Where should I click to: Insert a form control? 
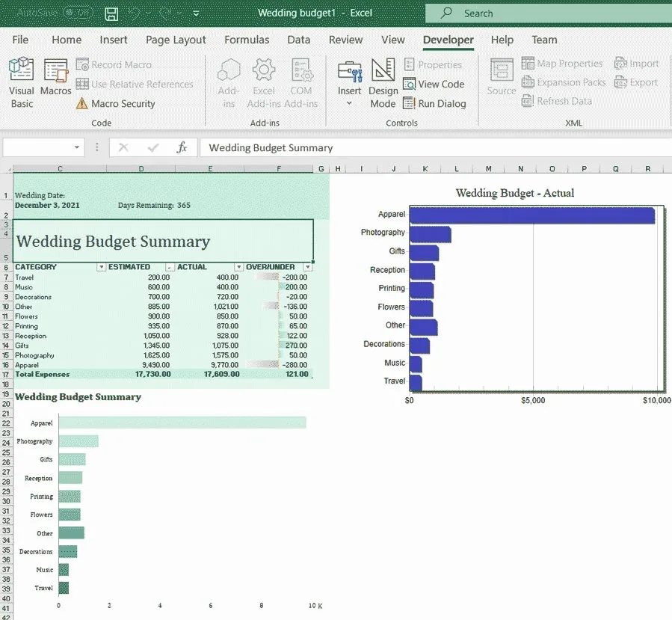349,81
